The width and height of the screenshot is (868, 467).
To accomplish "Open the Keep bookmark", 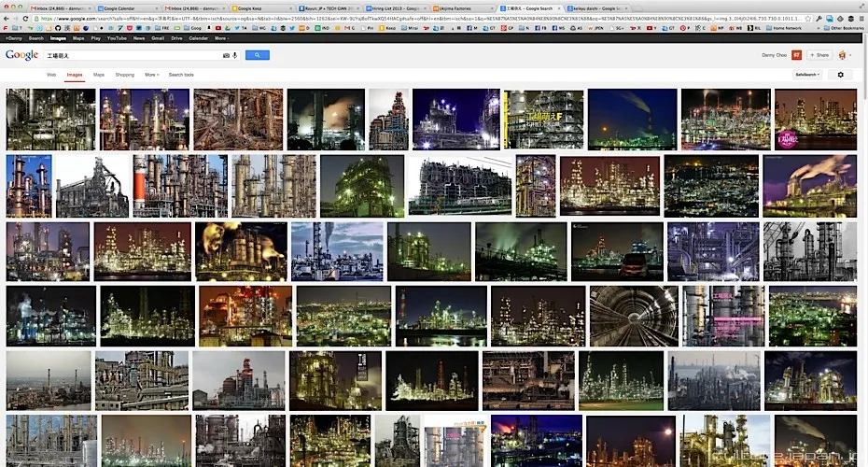I will click(387, 28).
